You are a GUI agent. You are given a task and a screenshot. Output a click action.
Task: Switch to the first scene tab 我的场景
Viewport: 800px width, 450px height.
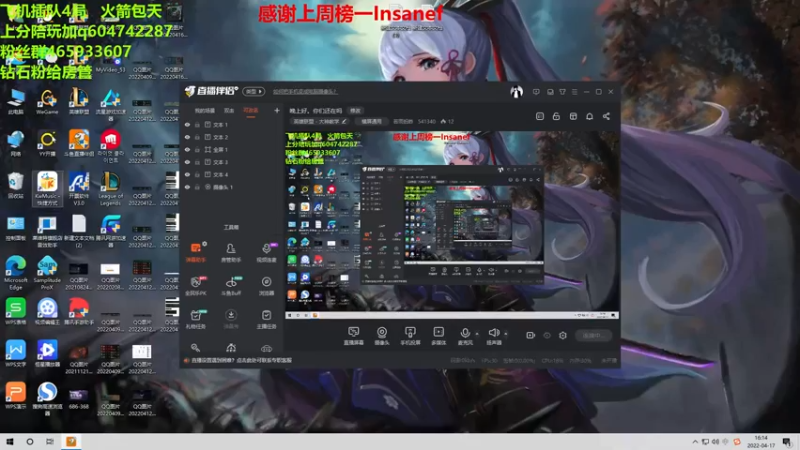(205, 111)
